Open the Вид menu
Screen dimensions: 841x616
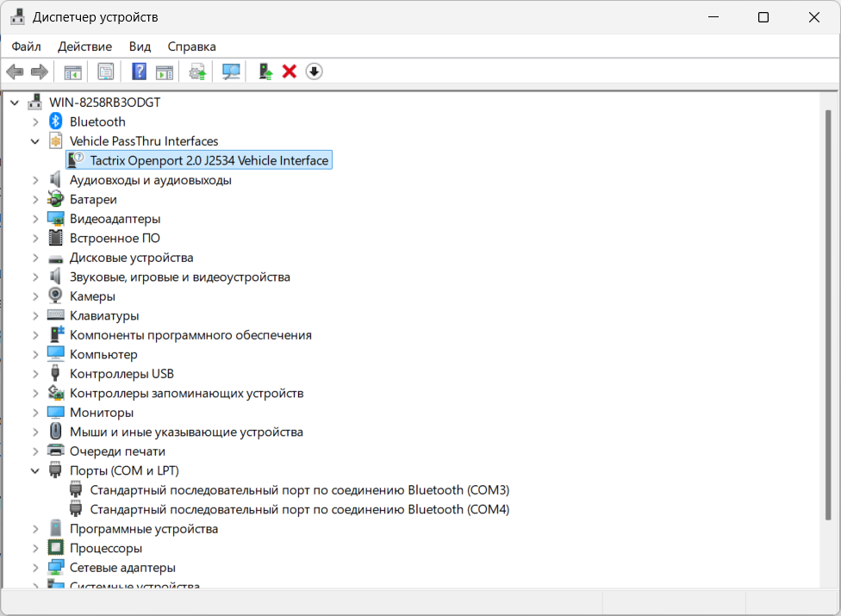coord(140,47)
